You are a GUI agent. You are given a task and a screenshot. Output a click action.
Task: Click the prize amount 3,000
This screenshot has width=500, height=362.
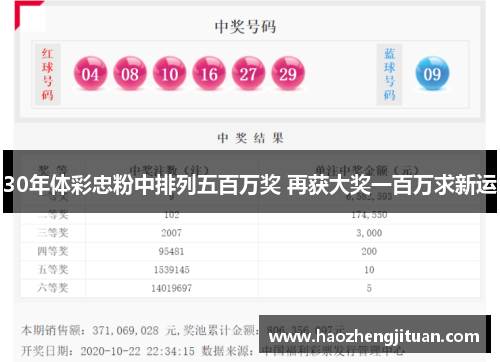point(369,233)
